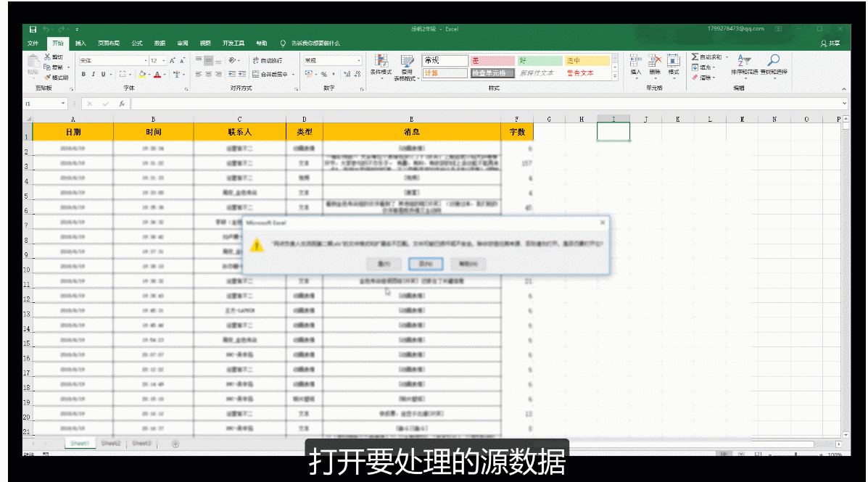Image resolution: width=868 pixels, height=482 pixels.
Task: Click the Fill (填充) button
Action: point(703,67)
